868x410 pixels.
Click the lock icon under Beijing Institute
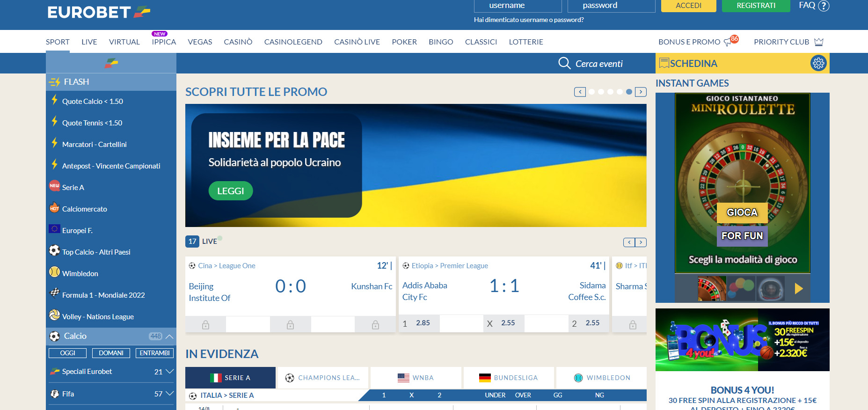(205, 325)
